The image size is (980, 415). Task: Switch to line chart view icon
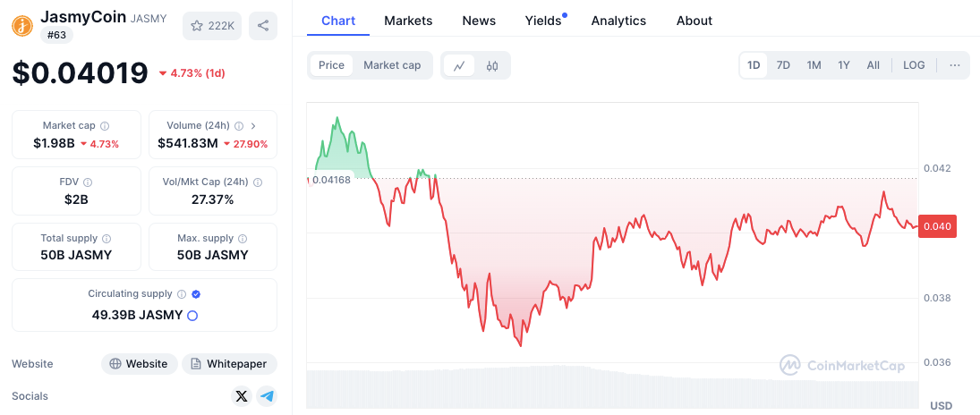click(x=459, y=65)
